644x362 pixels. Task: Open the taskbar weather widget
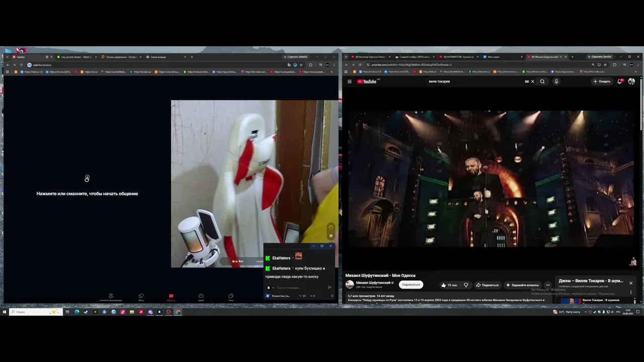point(567,312)
